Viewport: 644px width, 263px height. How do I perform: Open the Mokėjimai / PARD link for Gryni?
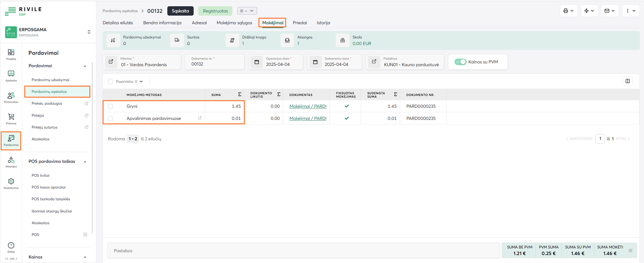tap(308, 106)
